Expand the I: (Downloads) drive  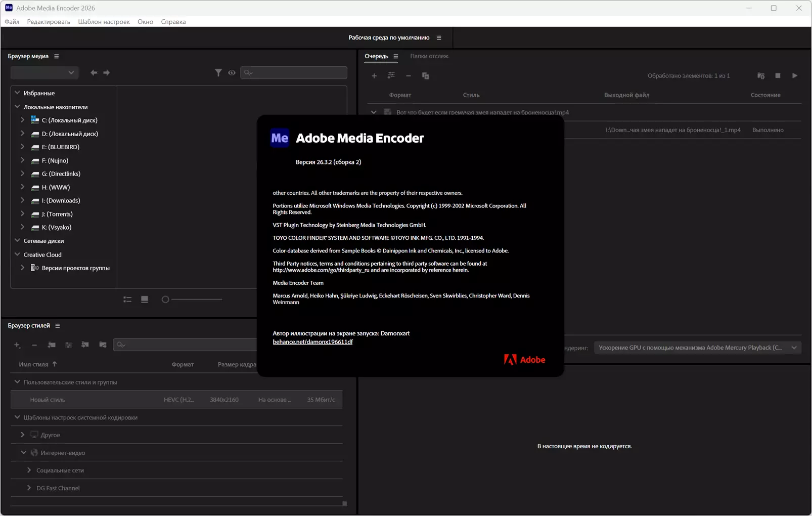pyautogui.click(x=22, y=200)
